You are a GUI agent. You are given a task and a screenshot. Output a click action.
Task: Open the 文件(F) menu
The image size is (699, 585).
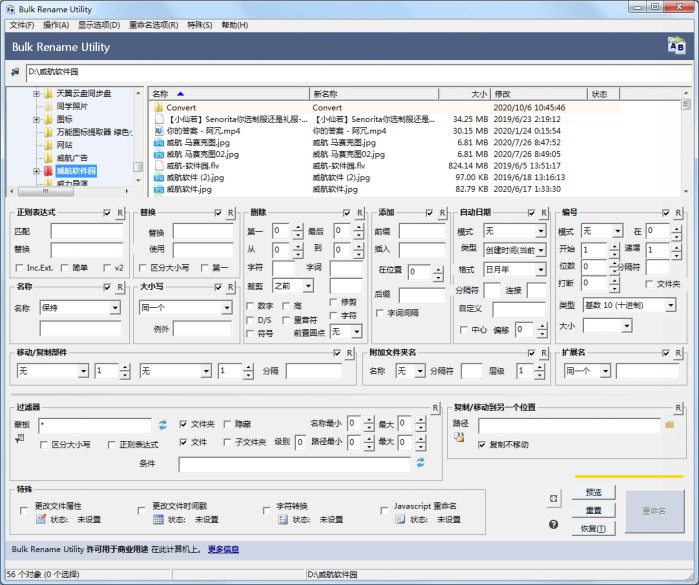22,25
